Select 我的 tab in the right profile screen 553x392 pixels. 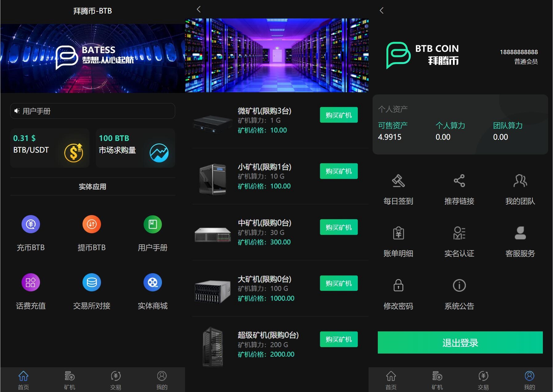pos(530,380)
